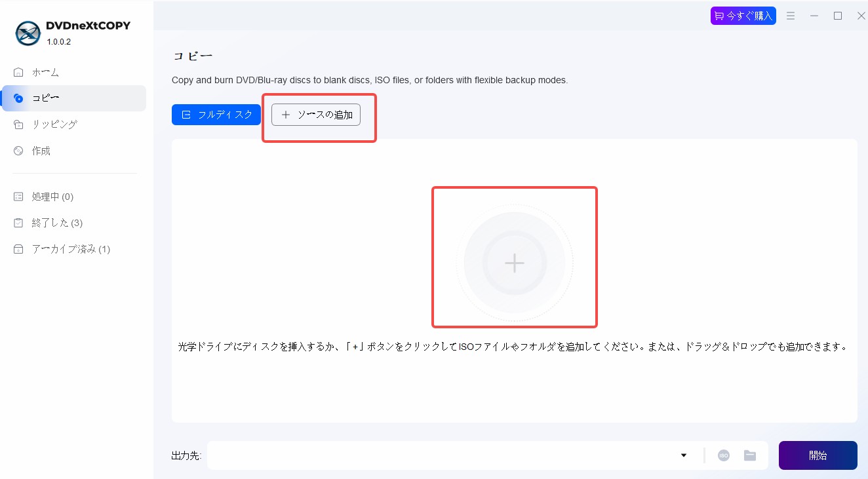Screen dimensions: 868x479
Task: Select the コピー sidebar item
Action: tap(74, 98)
